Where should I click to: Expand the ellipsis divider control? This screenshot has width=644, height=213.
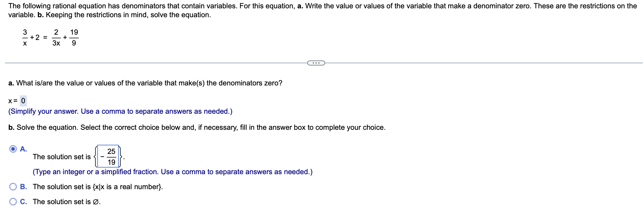(316, 63)
